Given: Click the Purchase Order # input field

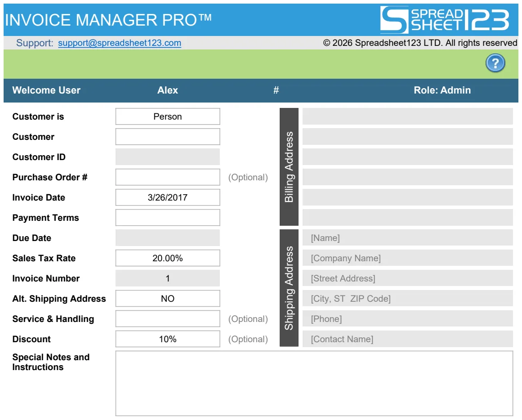Looking at the screenshot, I should click(x=168, y=177).
